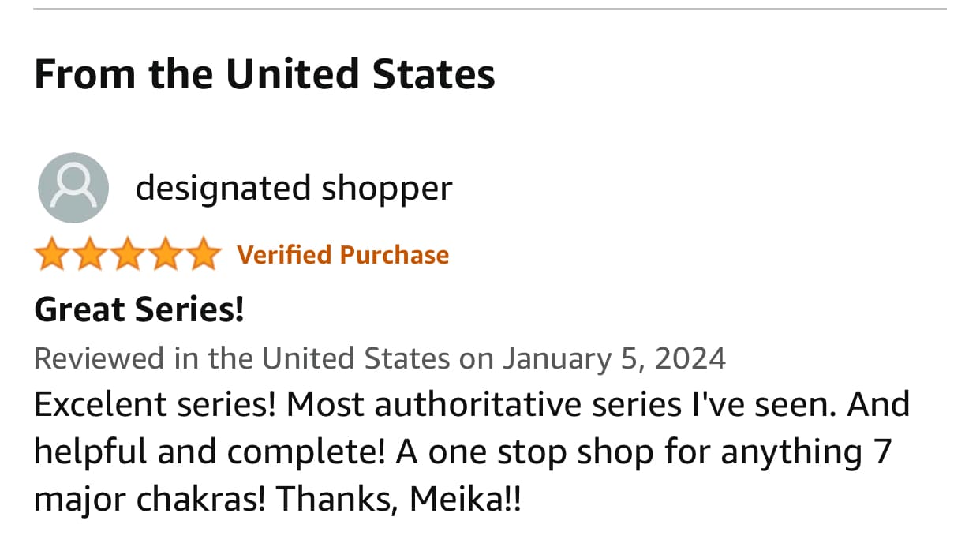Screen dimensions: 980x547
Task: Click the horizontal divider line at top
Action: point(490,9)
